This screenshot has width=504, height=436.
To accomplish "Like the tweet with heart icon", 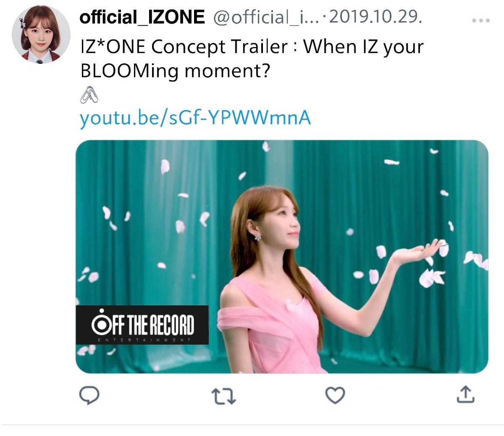I will pos(335,395).
